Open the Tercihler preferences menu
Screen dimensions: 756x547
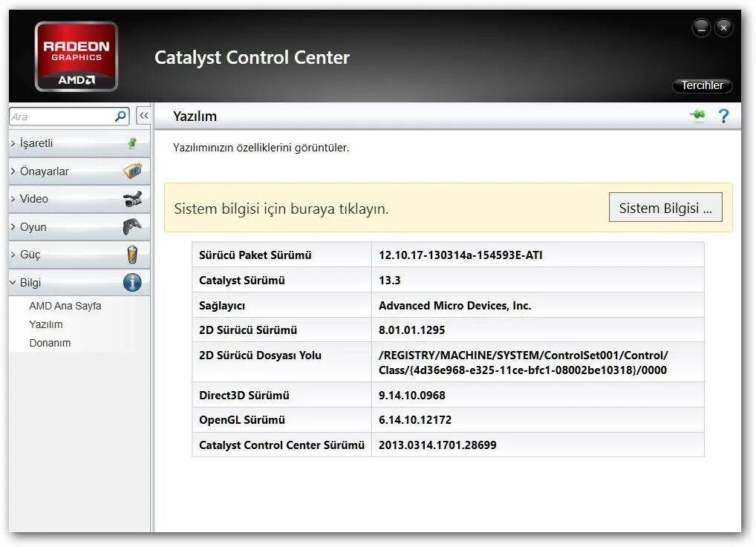[x=702, y=85]
